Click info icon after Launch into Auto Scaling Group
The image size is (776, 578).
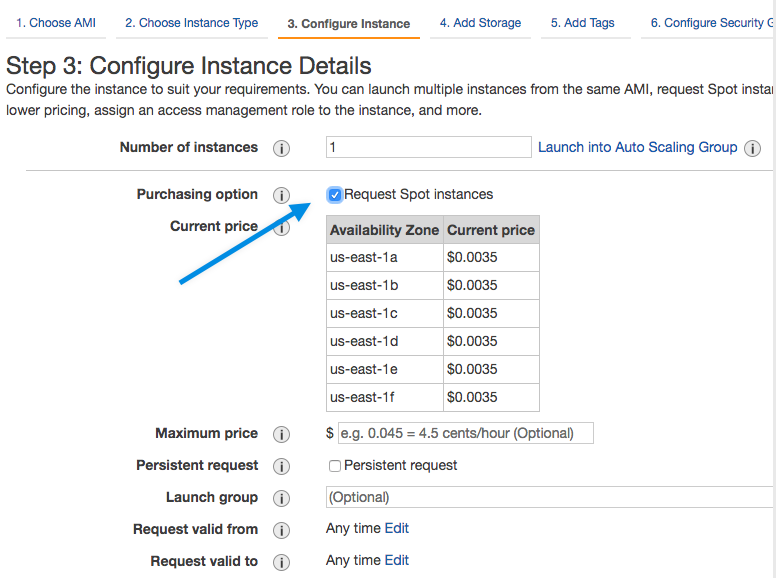752,148
